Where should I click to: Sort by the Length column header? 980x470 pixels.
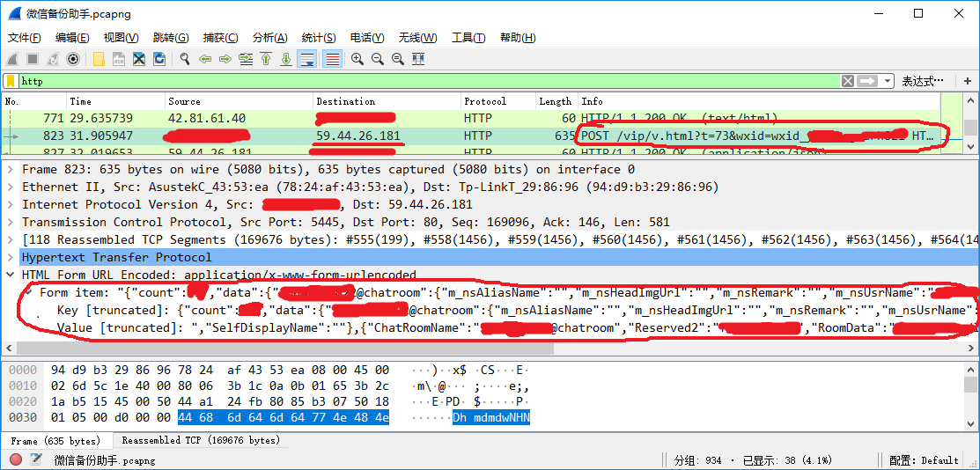click(556, 101)
